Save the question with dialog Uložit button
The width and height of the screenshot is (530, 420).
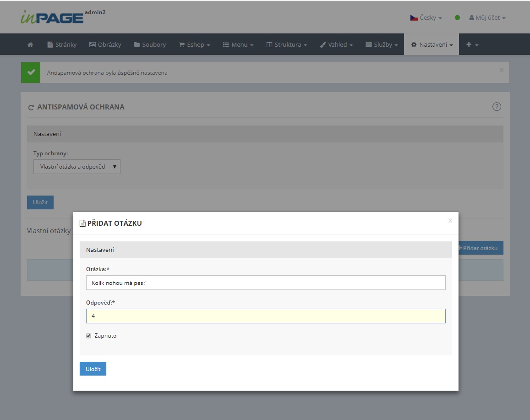(93, 369)
